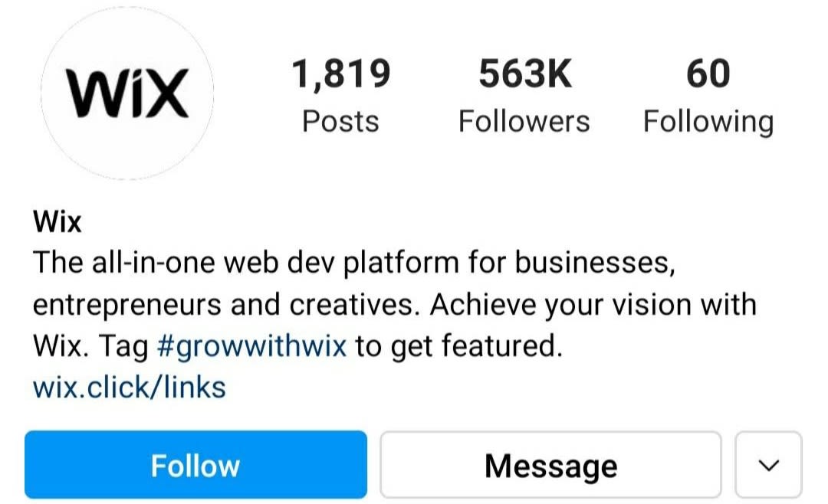Open the dropdown arrow next to Message
The image size is (828, 504).
pyautogui.click(x=769, y=464)
